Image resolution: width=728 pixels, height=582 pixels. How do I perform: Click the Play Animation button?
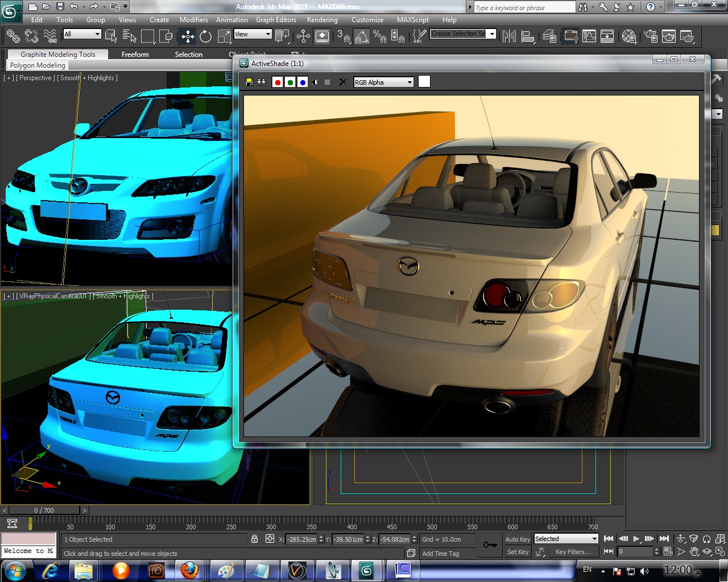coord(636,539)
